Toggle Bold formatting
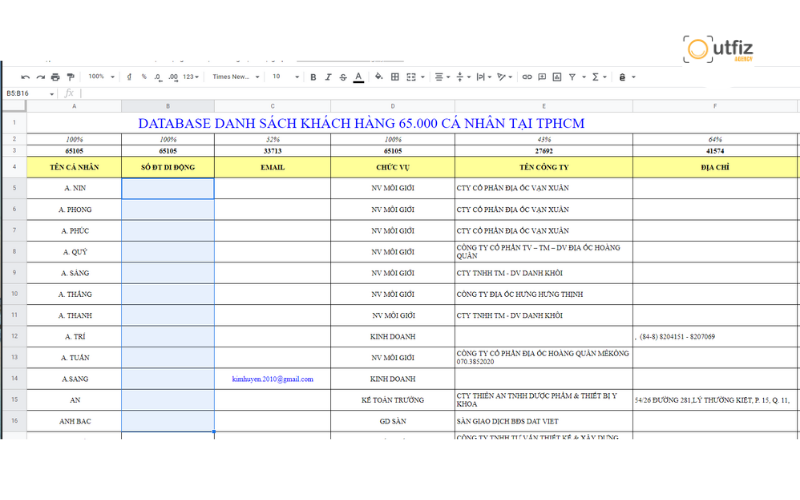The image size is (800, 500). pos(313,77)
